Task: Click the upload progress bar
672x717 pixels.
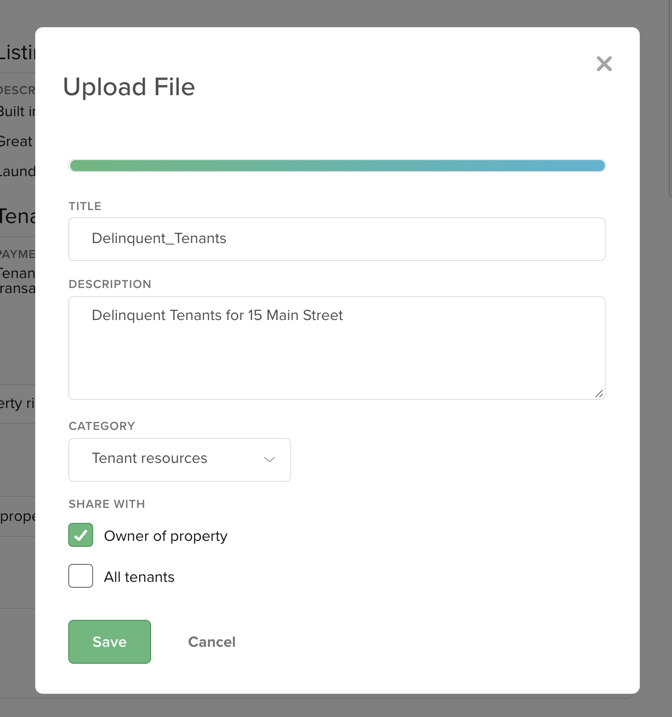Action: [x=337, y=166]
